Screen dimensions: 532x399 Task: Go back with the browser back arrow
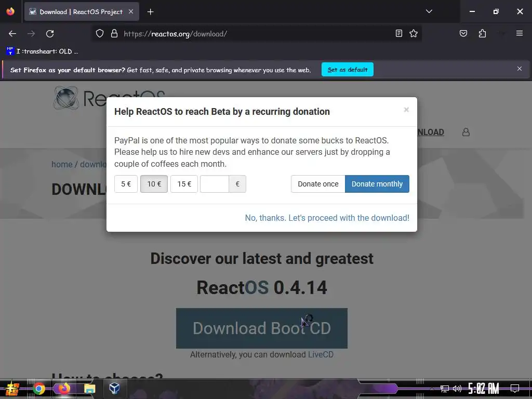(12, 34)
